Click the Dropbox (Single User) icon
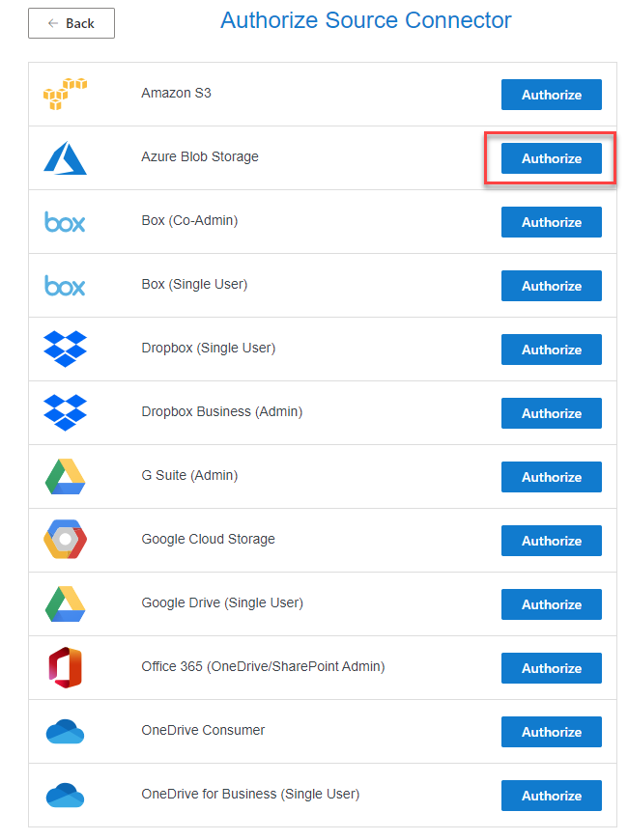 [65, 349]
